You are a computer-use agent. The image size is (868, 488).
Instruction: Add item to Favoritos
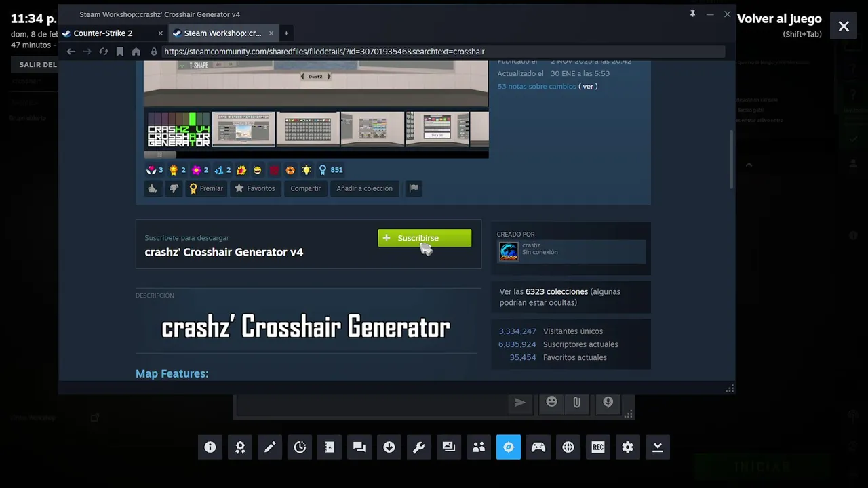[x=254, y=188]
